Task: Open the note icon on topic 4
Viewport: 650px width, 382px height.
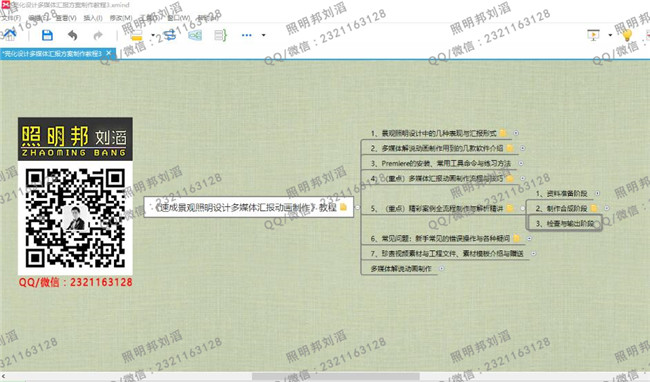Action: pos(509,179)
